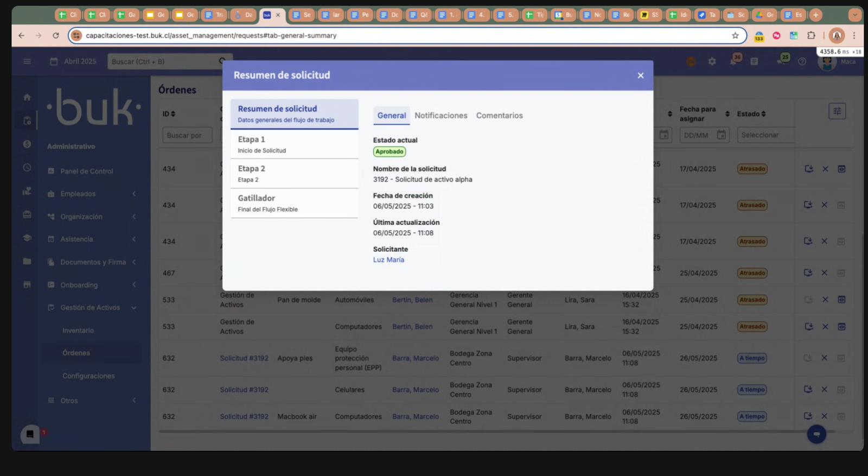
Task: Click the Luz María requester link
Action: [x=388, y=260]
